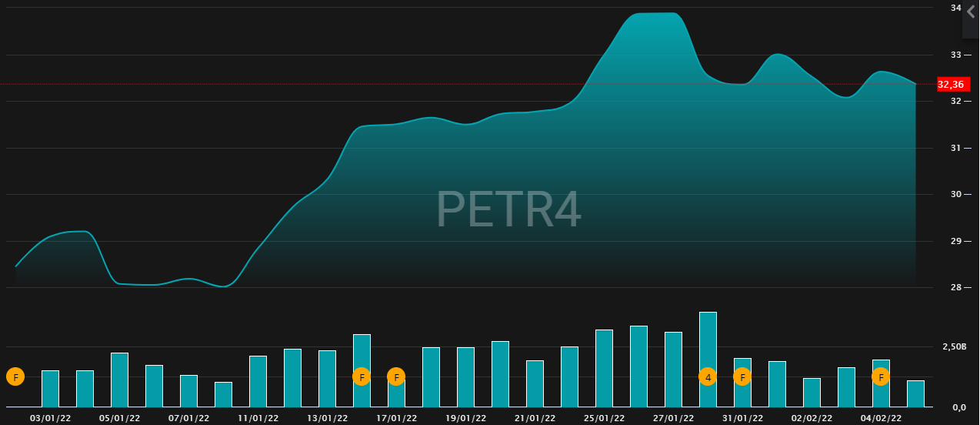The image size is (980, 425).
Task: Select the 05/01/22 volume bar
Action: 119,380
